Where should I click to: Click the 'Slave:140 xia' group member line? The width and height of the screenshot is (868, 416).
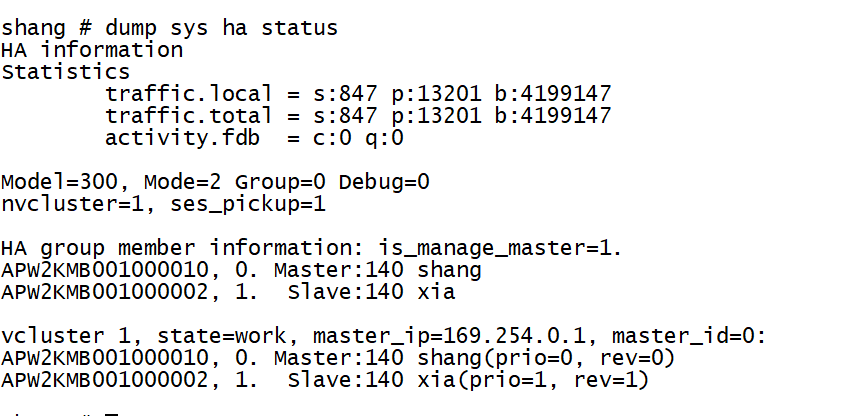tap(228, 292)
